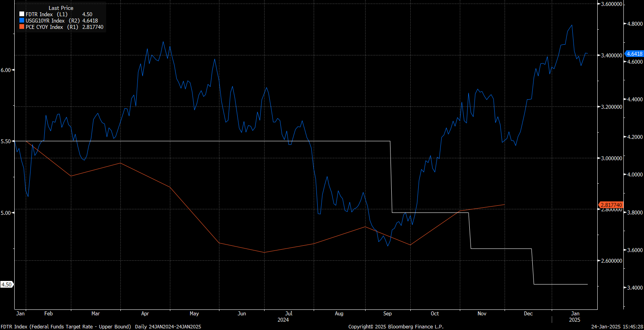The width and height of the screenshot is (644, 330).
Task: Click the orange PCE CYOY Index legend swatch
Action: 22,27
